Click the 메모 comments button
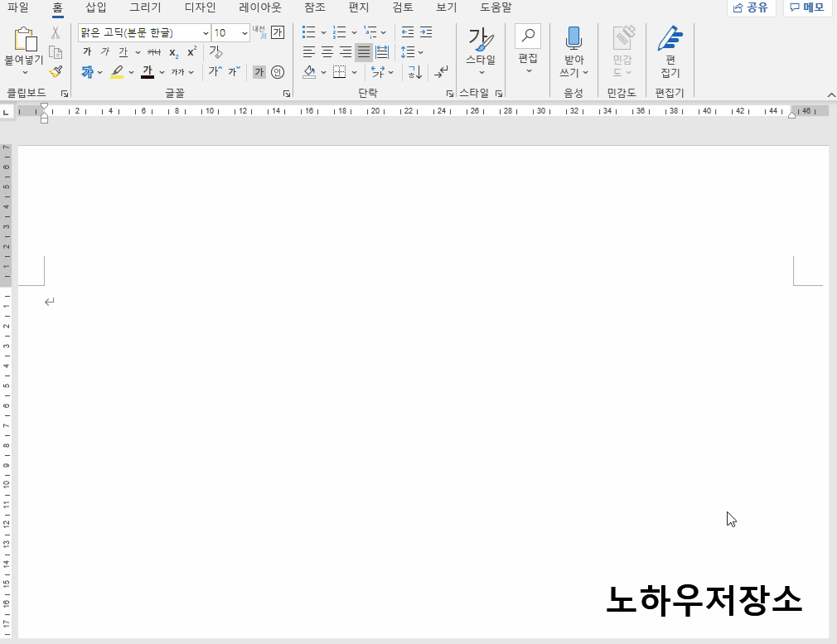837x644 pixels. (807, 7)
